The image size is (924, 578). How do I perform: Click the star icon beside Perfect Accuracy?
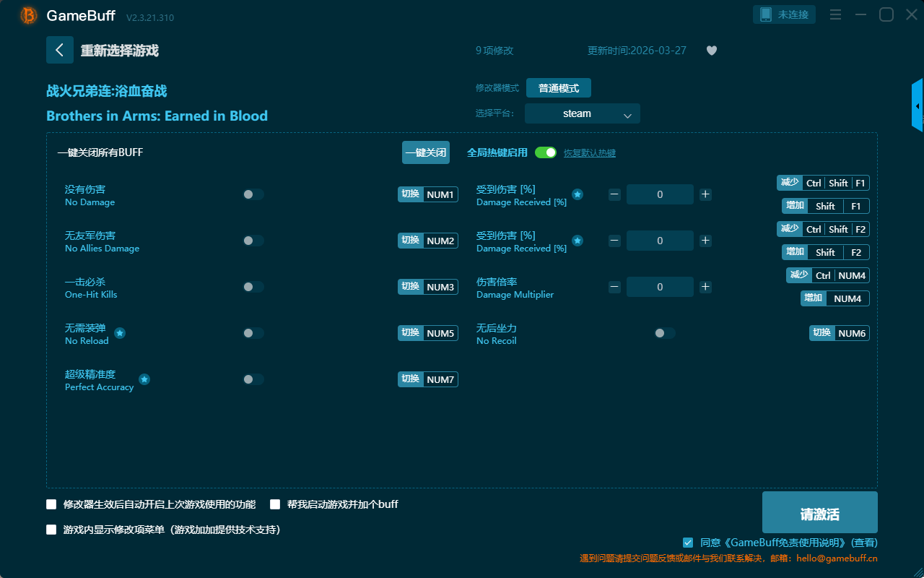144,379
